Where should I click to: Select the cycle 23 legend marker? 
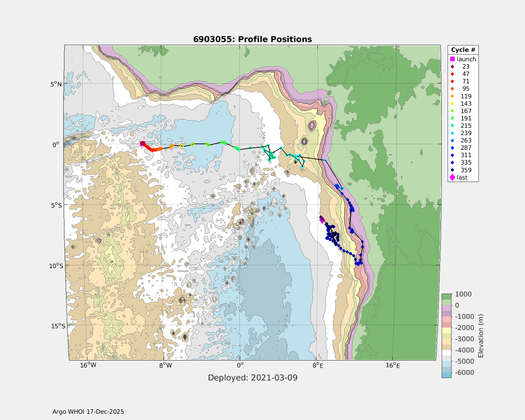[452, 66]
